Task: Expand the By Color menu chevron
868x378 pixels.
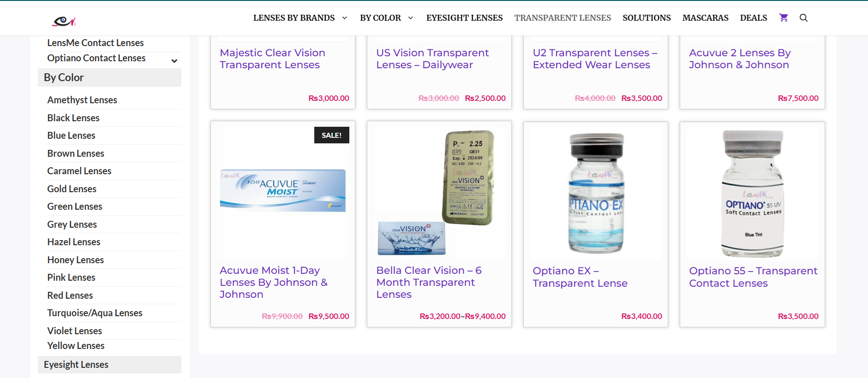Action: (410, 18)
